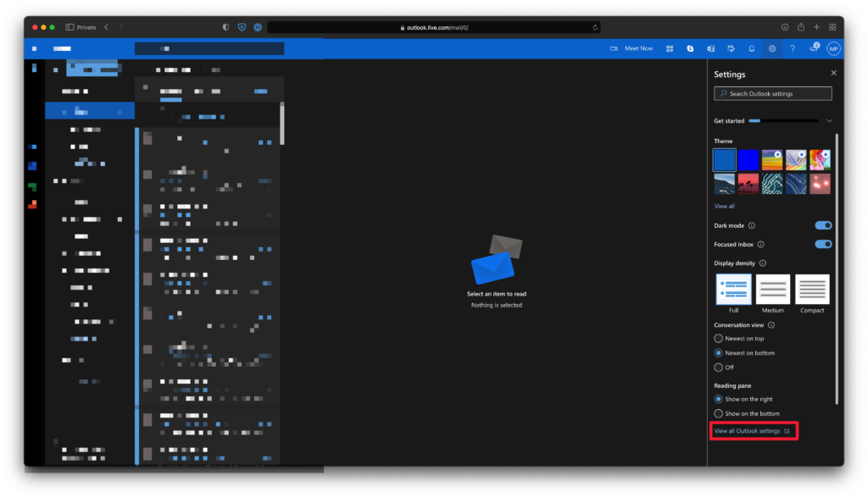Open the Help question mark icon
Image resolution: width=868 pixels, height=498 pixels.
[793, 49]
